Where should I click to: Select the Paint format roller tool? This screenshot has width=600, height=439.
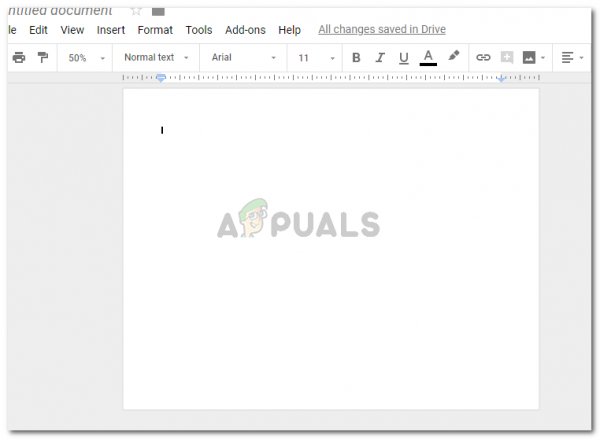(42, 57)
